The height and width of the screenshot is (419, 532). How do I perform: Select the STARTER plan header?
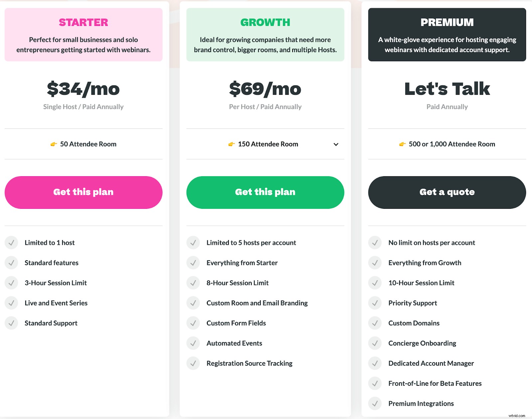click(83, 22)
